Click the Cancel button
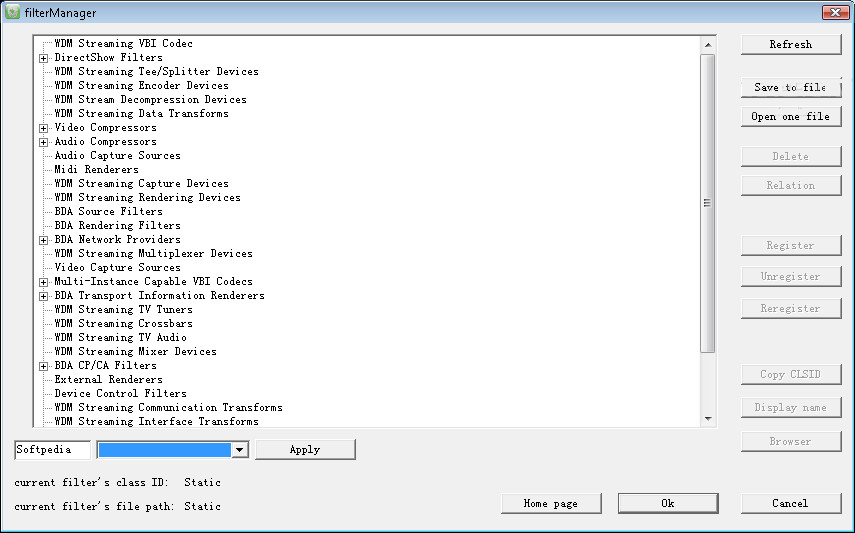Screen dimensions: 855x533 [x=791, y=504]
